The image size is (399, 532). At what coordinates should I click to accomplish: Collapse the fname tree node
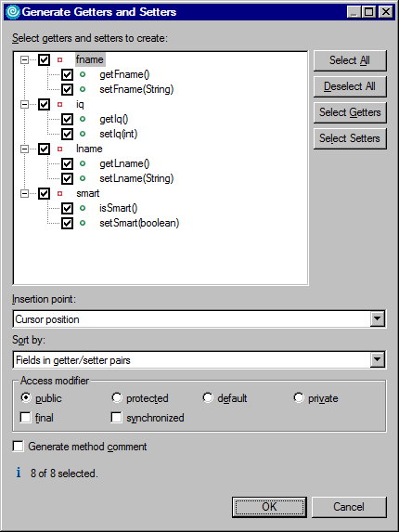click(24, 60)
